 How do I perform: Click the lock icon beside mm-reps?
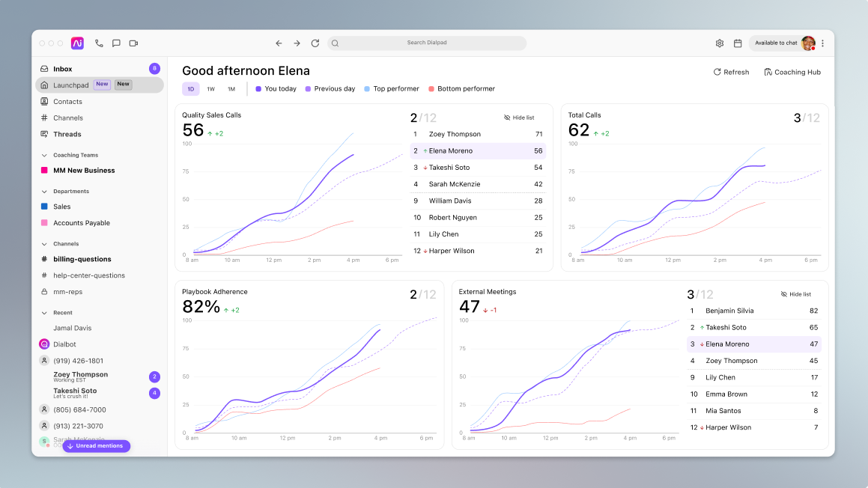(x=44, y=292)
